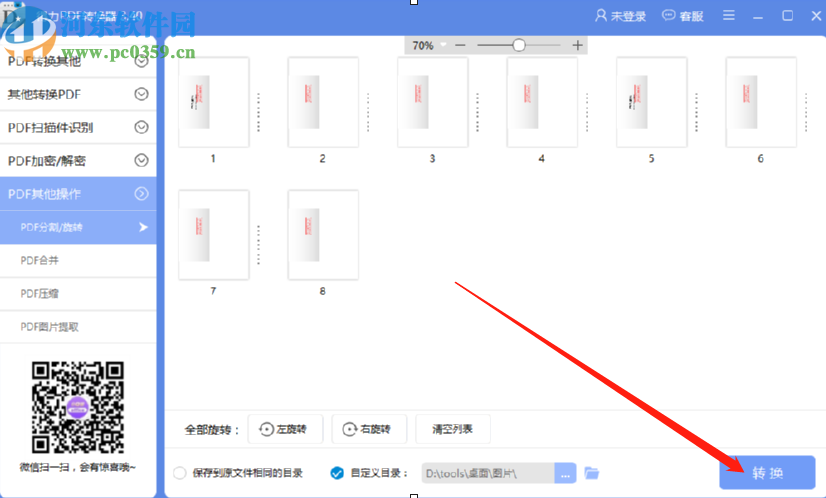Viewport: 826px width, 498px height.
Task: Select 保存到原文件相同的目录 radio option
Action: point(180,473)
